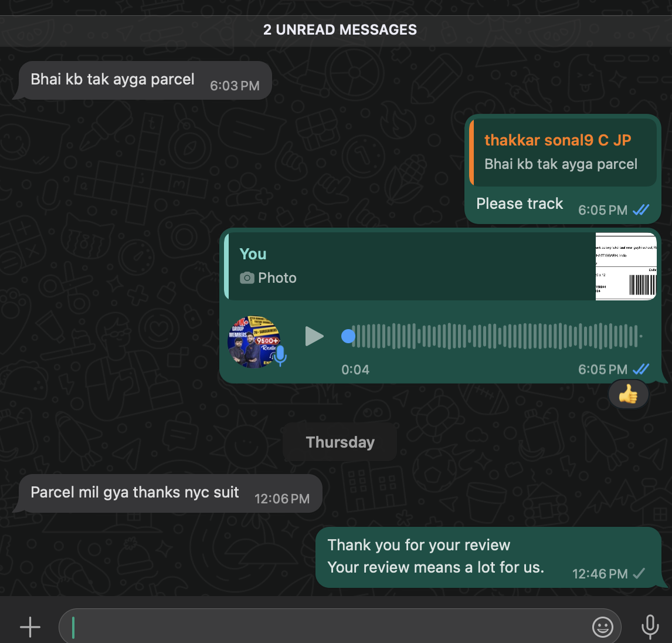This screenshot has height=643, width=672.
Task: Click blue double ticks on 'Please track'
Action: [x=641, y=210]
